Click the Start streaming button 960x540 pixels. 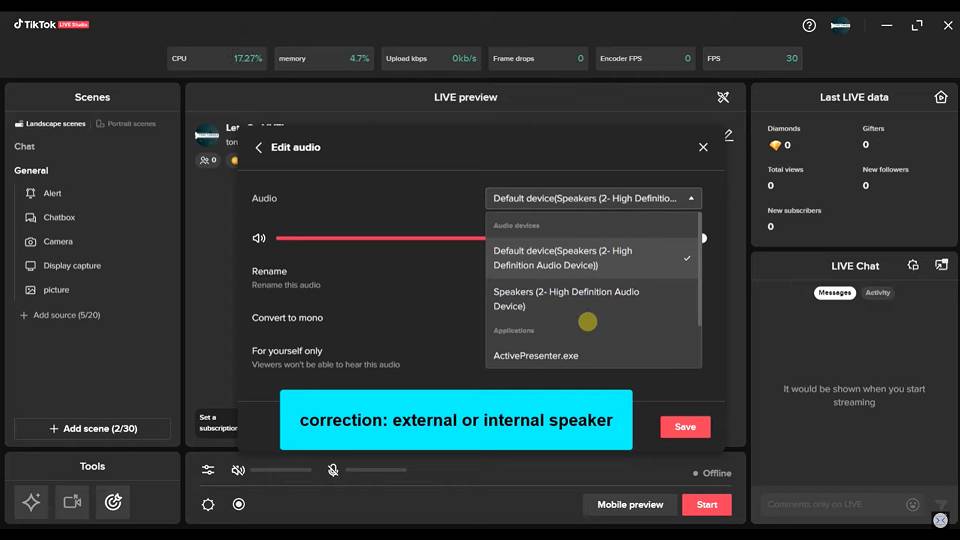(x=707, y=504)
